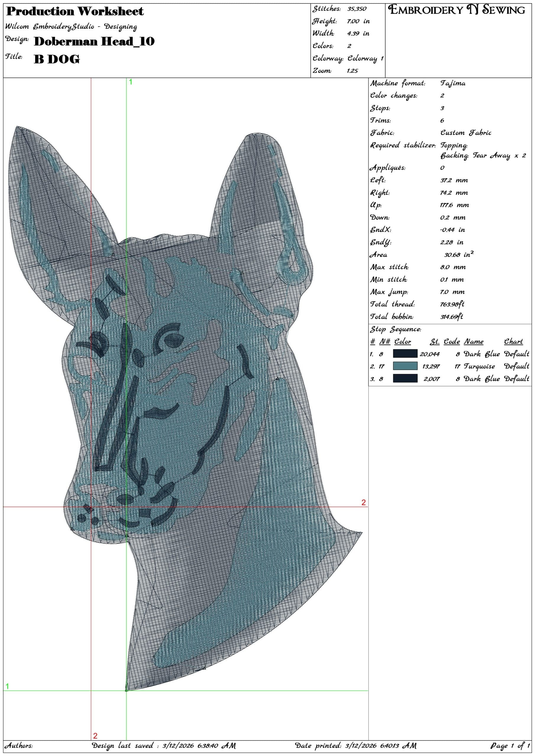Click the machine format value 'Tajima'
Viewport: 535px width, 756px height.
453,83
